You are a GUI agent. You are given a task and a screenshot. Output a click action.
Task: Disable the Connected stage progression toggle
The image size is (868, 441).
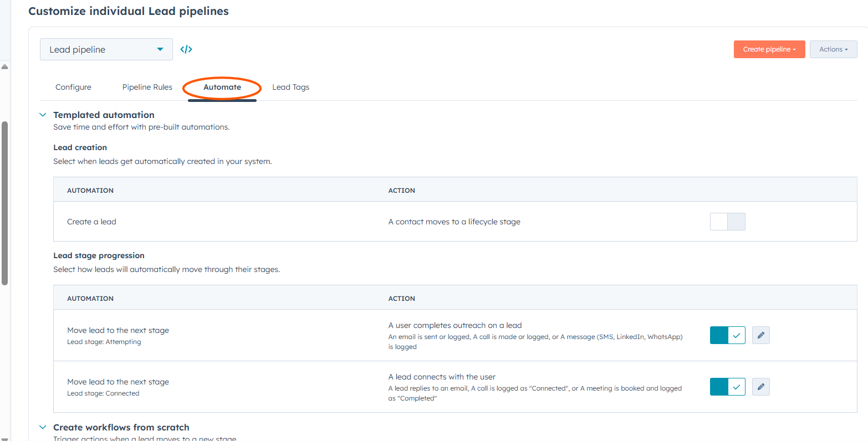click(727, 387)
